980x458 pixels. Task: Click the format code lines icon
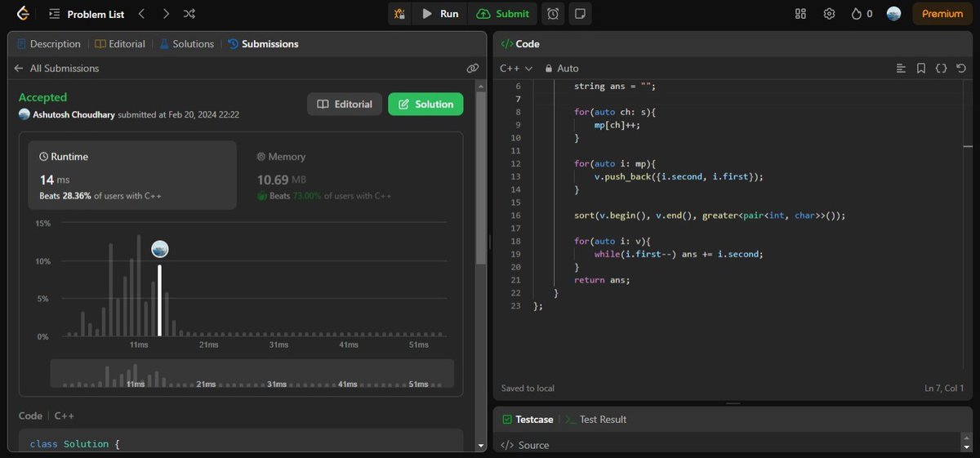[x=901, y=69]
